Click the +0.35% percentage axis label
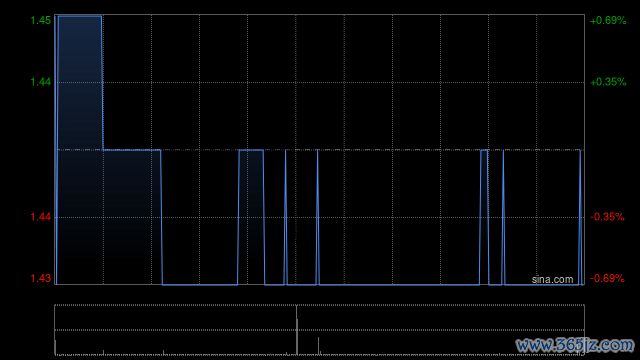Viewport: 640px width, 360px height. pyautogui.click(x=608, y=82)
